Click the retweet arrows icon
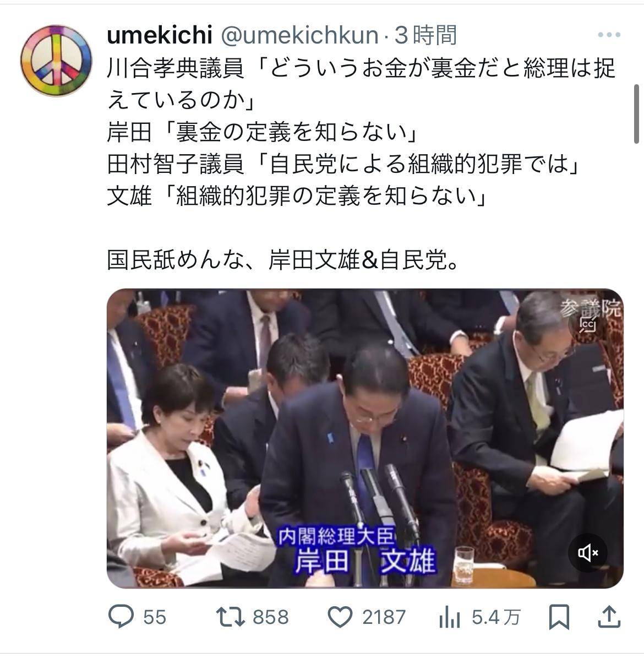 coord(230,617)
